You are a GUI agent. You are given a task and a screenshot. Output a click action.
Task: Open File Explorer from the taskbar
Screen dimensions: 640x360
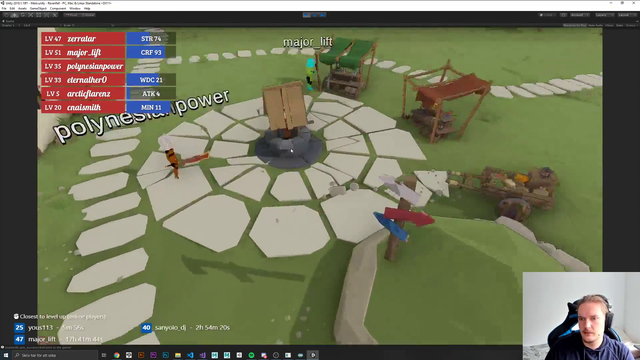(178, 355)
